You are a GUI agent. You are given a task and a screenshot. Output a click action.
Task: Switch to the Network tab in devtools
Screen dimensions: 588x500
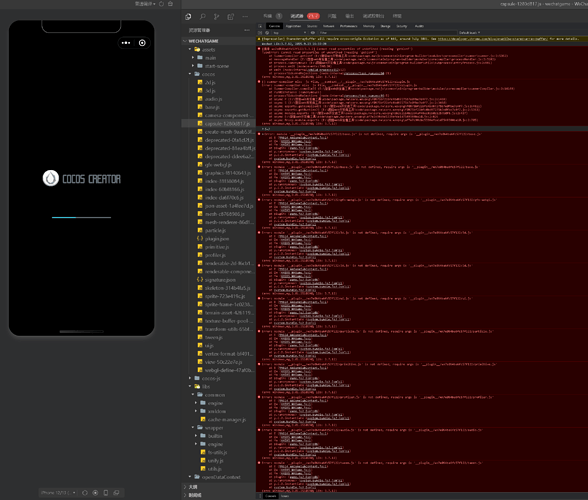[x=328, y=26]
